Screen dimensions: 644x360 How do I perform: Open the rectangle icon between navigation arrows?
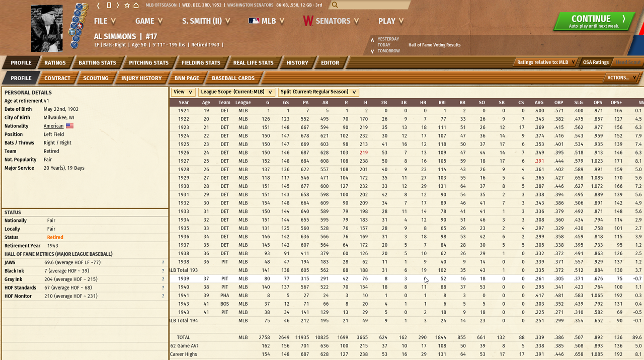pos(108,5)
